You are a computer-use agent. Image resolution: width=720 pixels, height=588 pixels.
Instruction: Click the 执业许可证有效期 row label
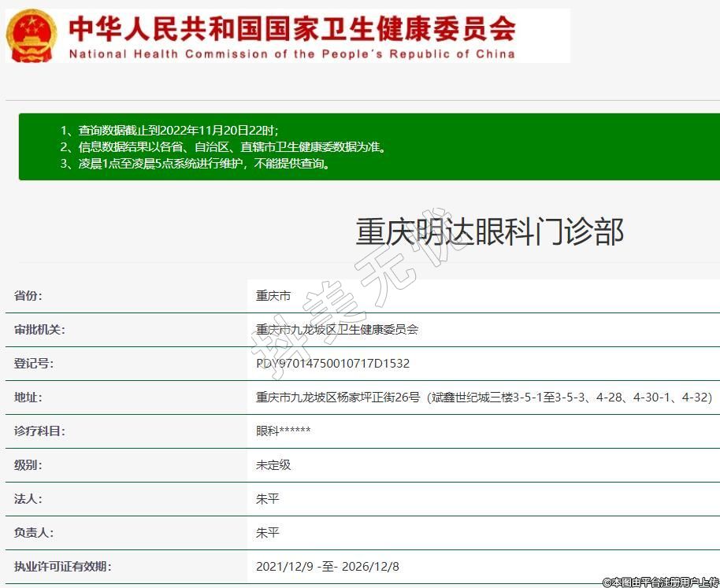pos(62,567)
